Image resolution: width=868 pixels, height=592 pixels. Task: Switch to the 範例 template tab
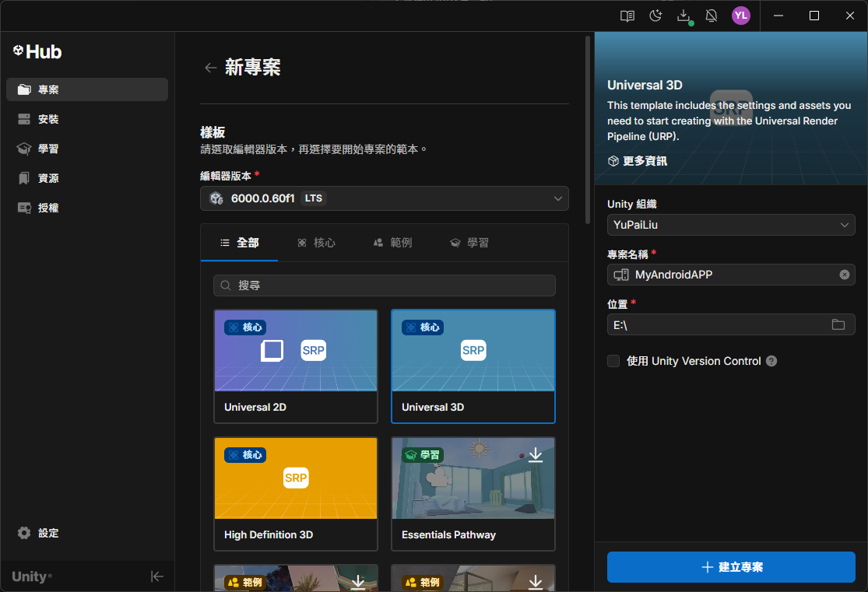click(x=394, y=242)
